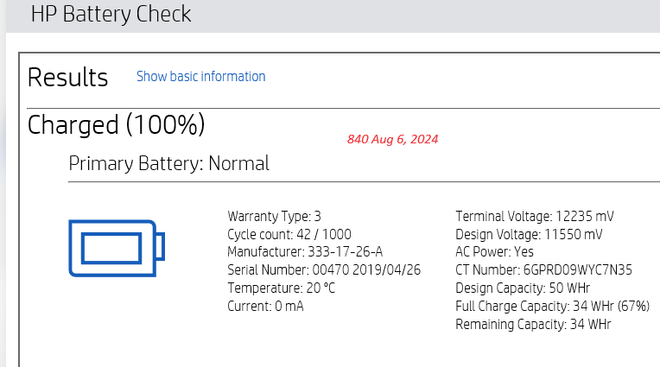Select the Current: 0 mA line
This screenshot has width=660, height=367.
click(x=265, y=306)
